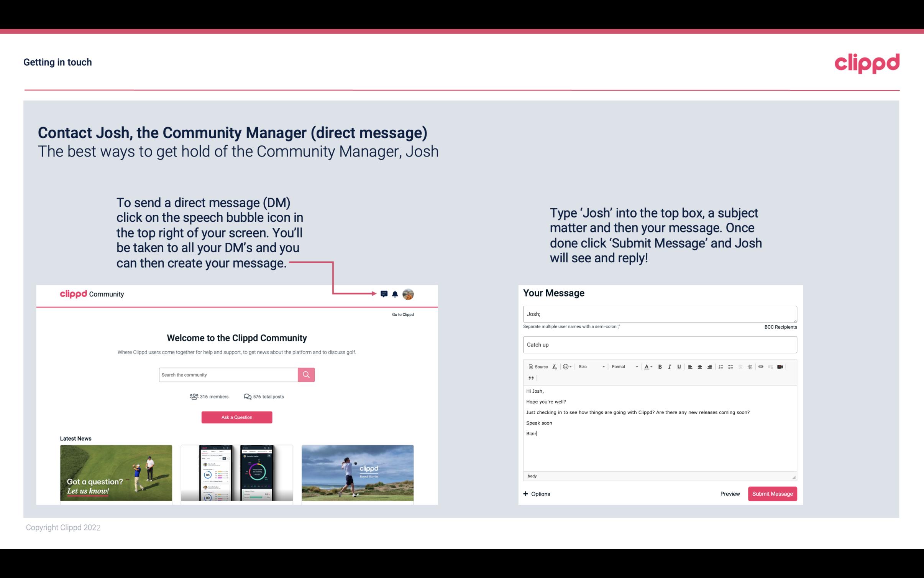Click the Underline icon in message toolbar
This screenshot has width=924, height=578.
[679, 366]
